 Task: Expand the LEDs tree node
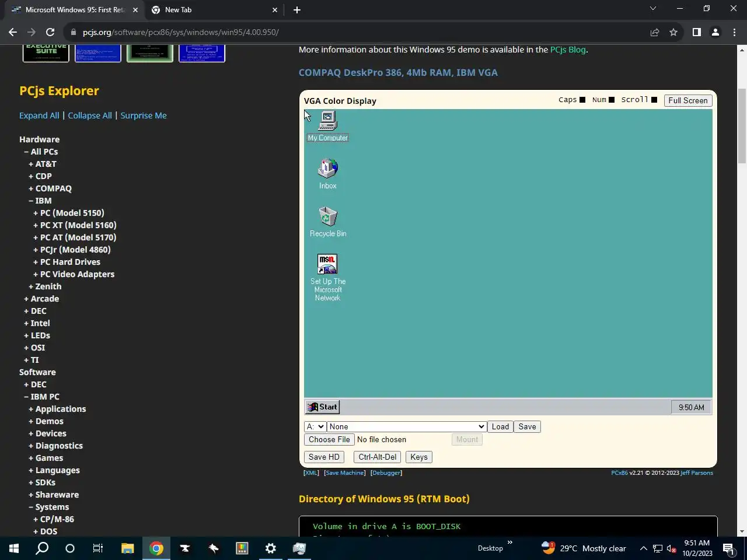coord(37,335)
